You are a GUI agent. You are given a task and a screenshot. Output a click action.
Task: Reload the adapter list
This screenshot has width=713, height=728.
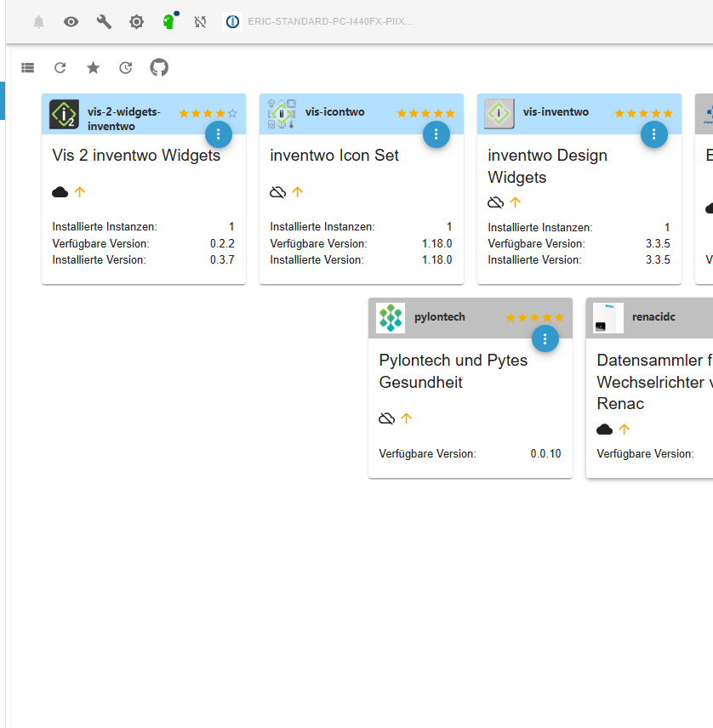point(60,68)
